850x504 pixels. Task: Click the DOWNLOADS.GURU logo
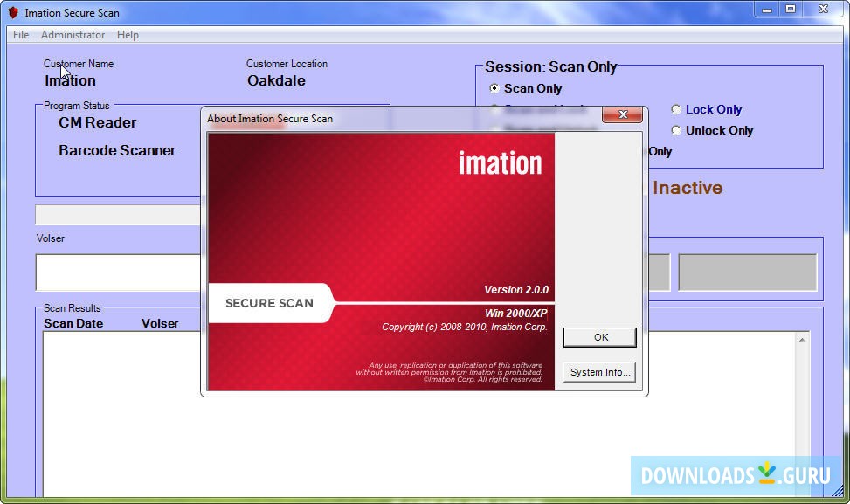coord(736,475)
